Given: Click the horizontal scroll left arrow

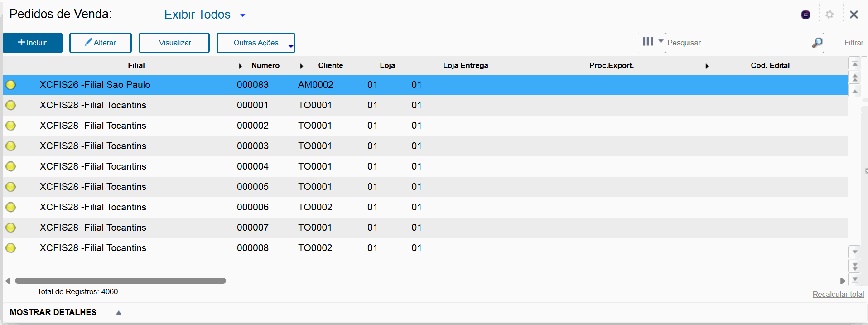Looking at the screenshot, I should [8, 281].
